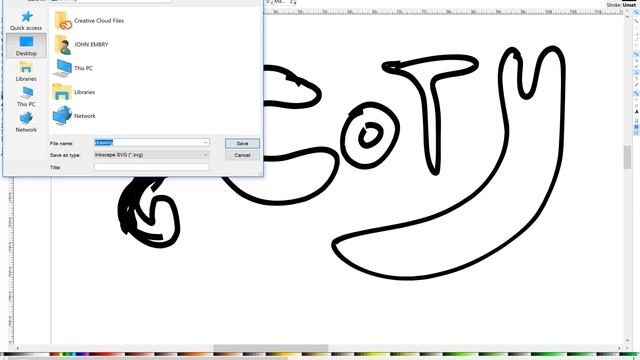Open Network in the save dialog sidebar
Screen dimensions: 640x360
26,122
